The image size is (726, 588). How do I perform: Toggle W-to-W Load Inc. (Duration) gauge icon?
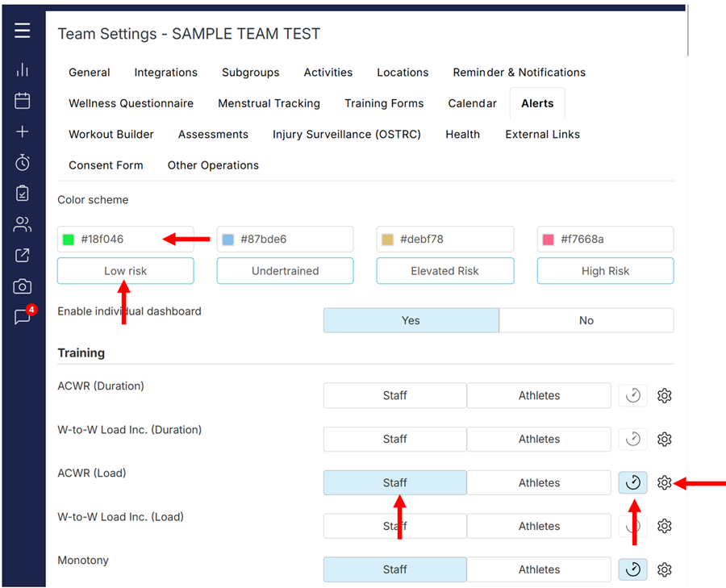coord(633,439)
